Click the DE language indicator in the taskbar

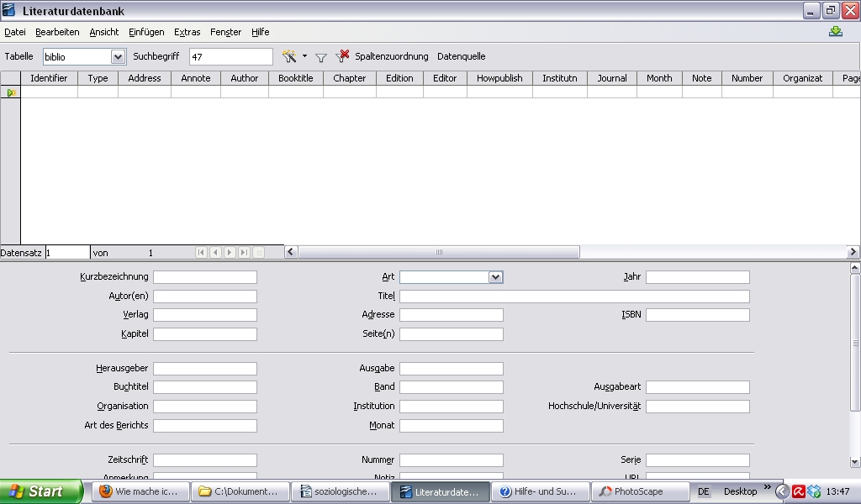tap(704, 491)
